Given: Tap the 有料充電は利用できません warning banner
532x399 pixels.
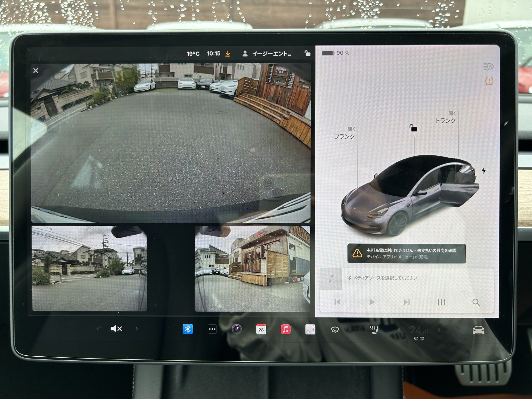Looking at the screenshot, I should (x=406, y=254).
